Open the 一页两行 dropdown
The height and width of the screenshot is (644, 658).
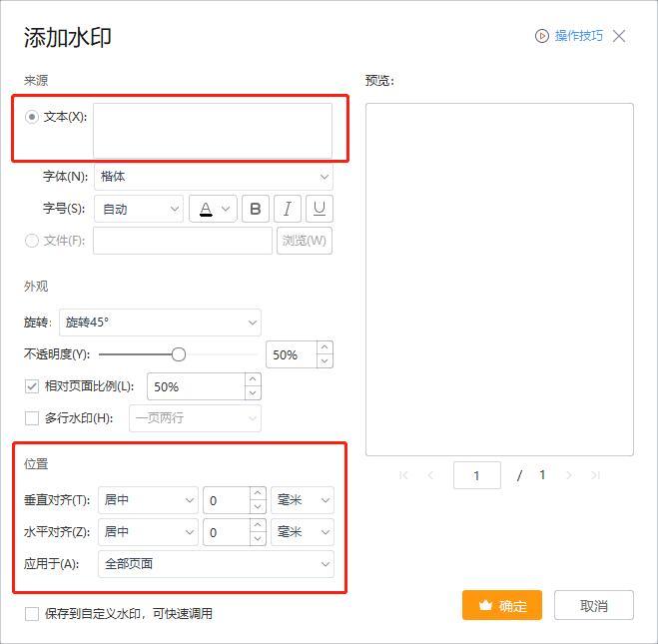[195, 418]
